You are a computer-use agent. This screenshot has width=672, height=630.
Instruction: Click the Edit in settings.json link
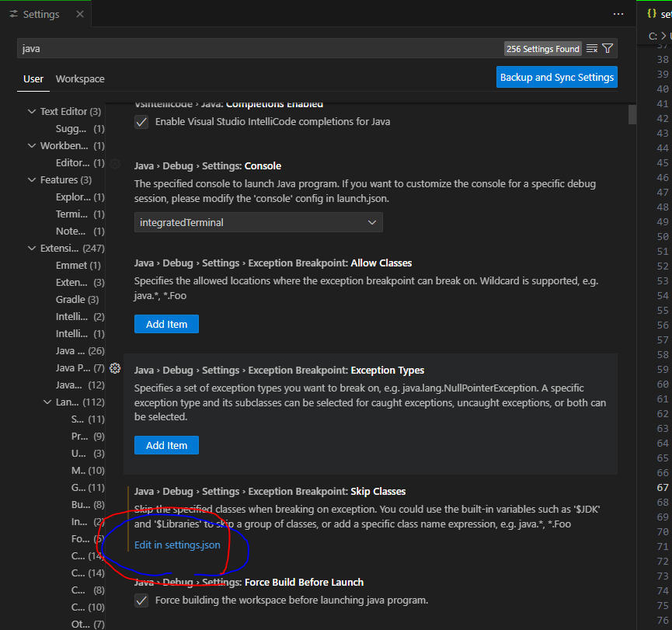(x=177, y=545)
